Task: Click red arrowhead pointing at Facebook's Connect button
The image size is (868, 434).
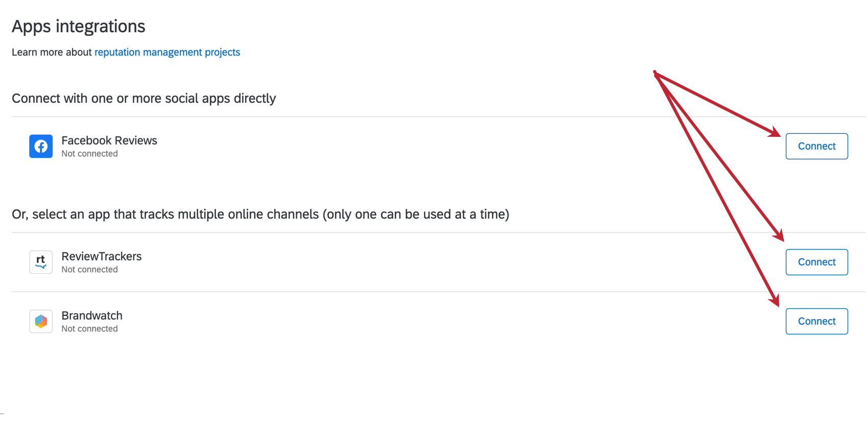Action: [776, 133]
